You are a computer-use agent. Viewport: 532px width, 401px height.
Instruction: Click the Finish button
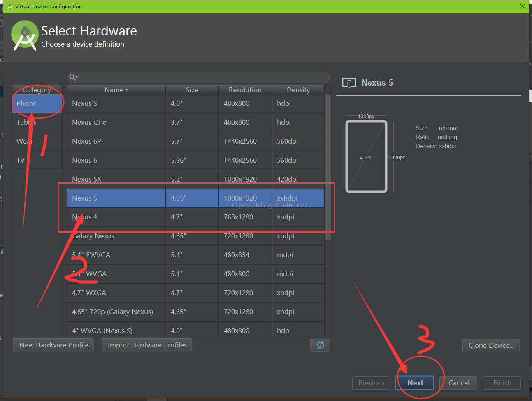pyautogui.click(x=502, y=383)
